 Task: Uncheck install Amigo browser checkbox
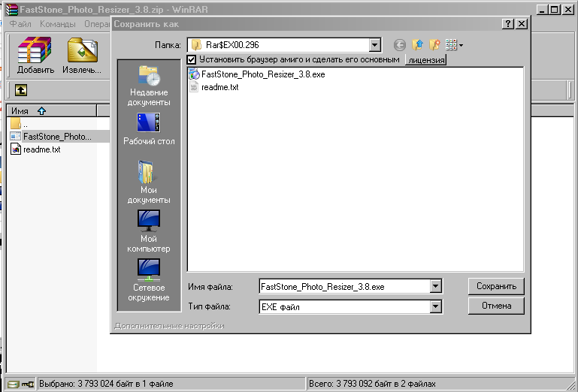point(192,59)
